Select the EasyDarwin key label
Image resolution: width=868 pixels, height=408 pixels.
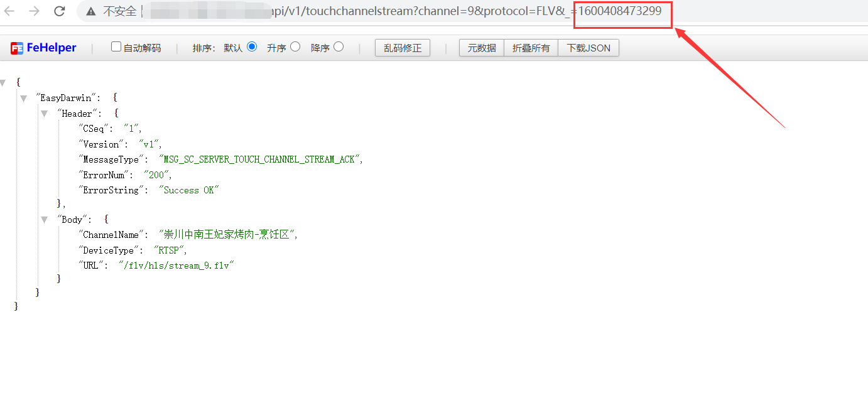click(x=67, y=98)
